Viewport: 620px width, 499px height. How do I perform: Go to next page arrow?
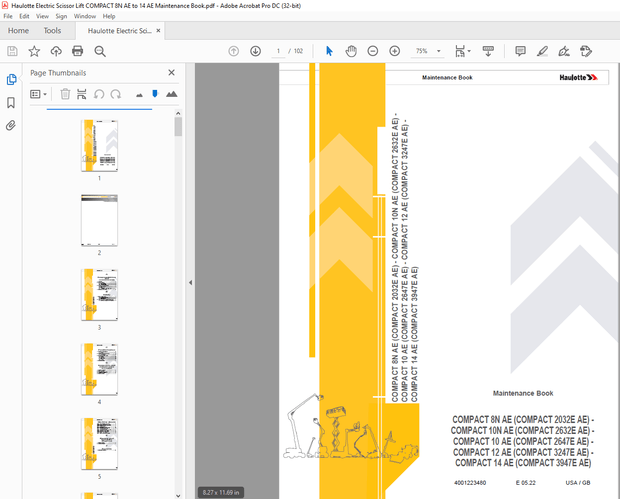[x=255, y=51]
